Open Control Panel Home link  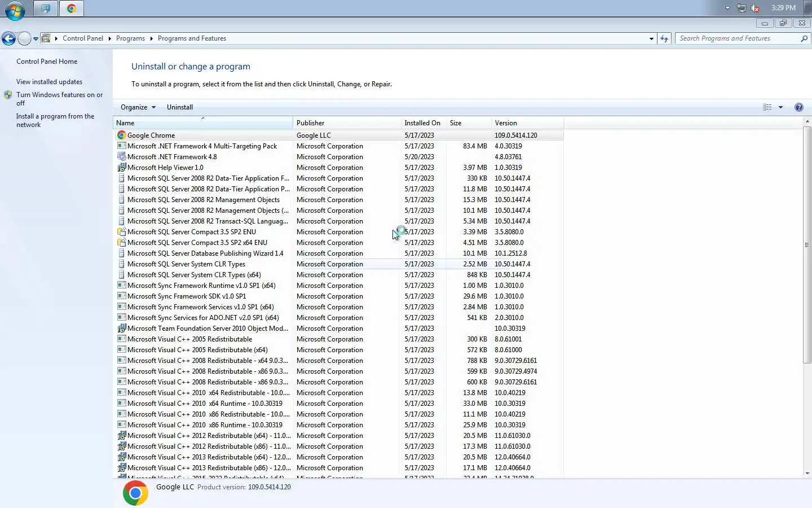[x=47, y=62]
